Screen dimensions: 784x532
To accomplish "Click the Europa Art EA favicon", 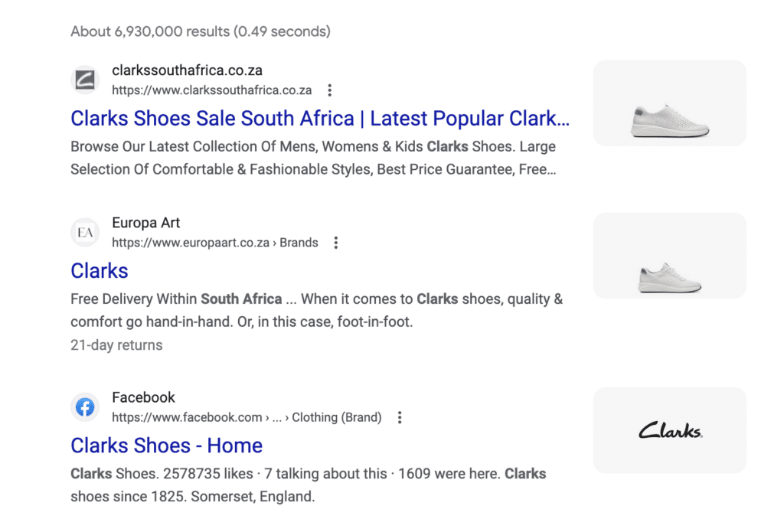I will 84,233.
